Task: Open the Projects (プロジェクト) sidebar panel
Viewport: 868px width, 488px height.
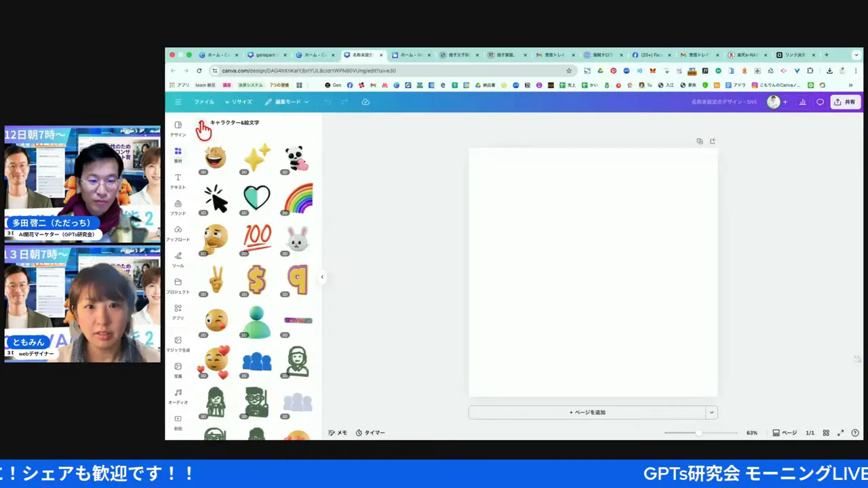Action: pos(178,285)
